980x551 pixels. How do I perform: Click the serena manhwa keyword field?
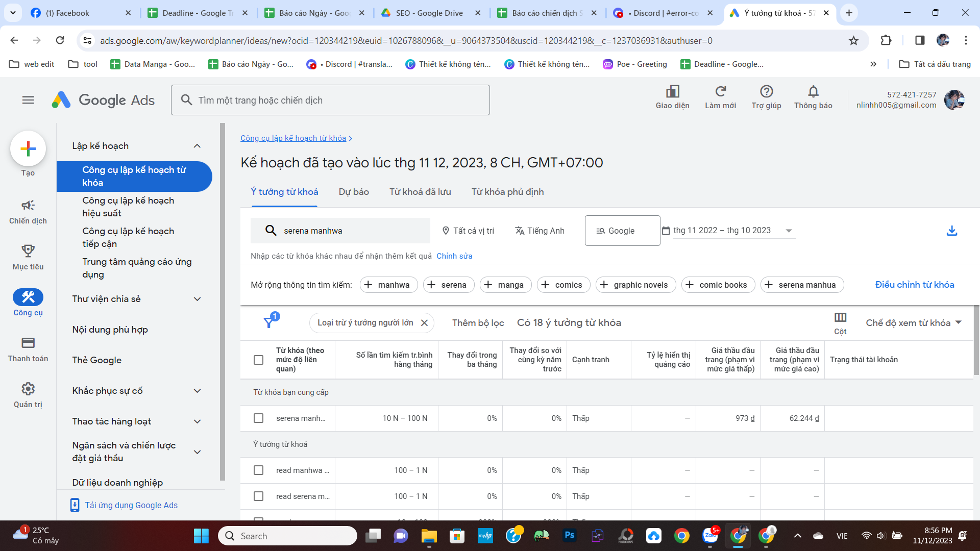point(340,231)
